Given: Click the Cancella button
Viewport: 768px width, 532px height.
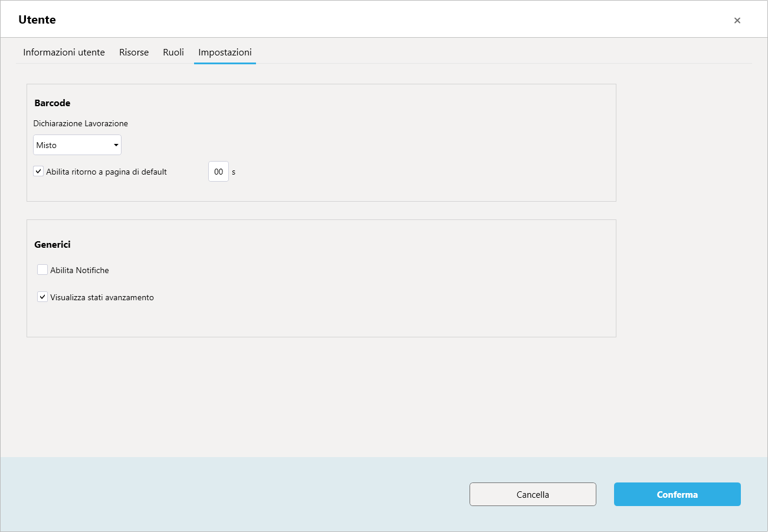Looking at the screenshot, I should click(x=533, y=494).
